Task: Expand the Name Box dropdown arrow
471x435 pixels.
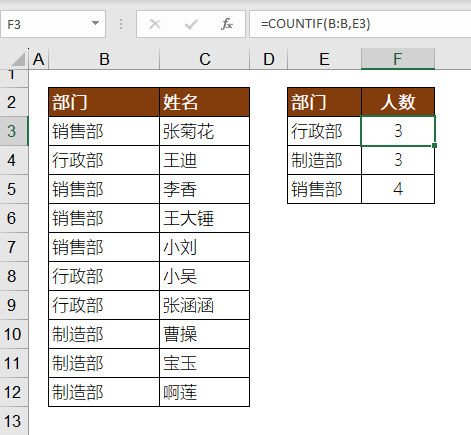Action: [x=95, y=23]
